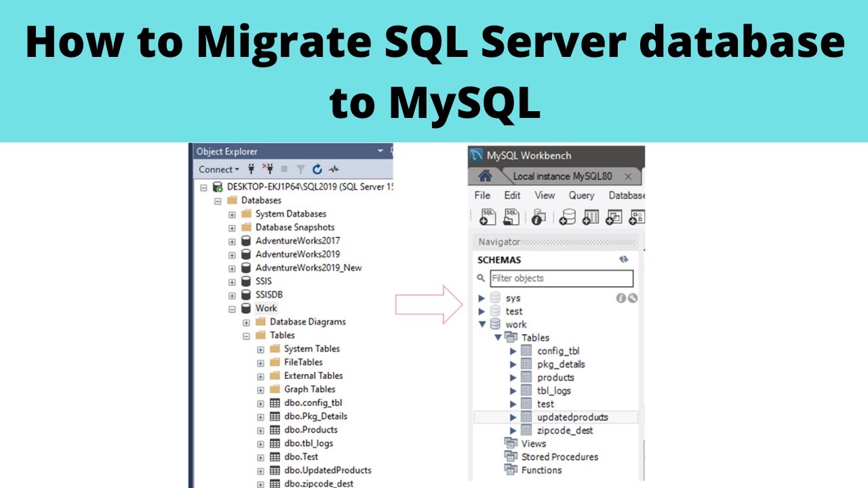Select Functions under work schema
Screen dimensions: 868x488
541,470
